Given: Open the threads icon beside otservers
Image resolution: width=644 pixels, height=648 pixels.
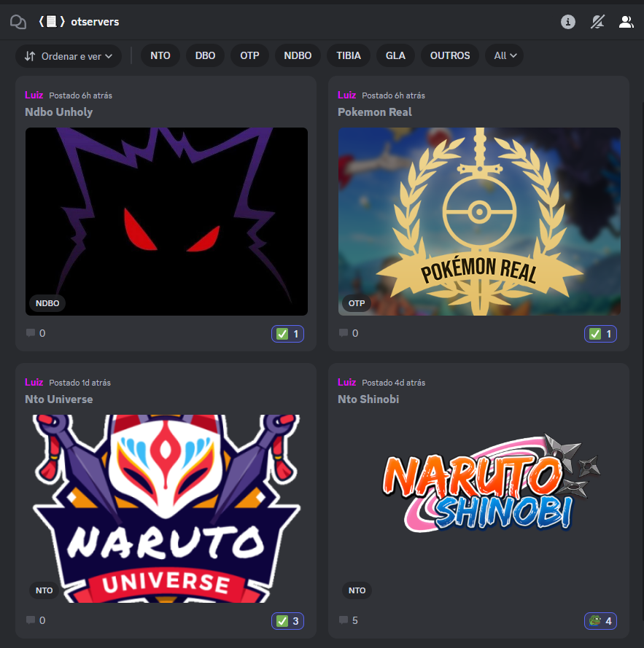Looking at the screenshot, I should tap(18, 22).
